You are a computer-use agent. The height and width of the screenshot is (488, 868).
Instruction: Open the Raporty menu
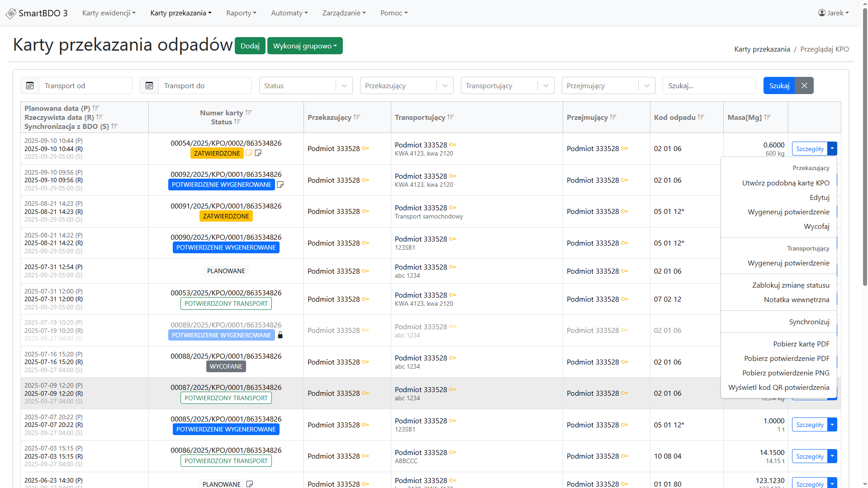coord(241,13)
